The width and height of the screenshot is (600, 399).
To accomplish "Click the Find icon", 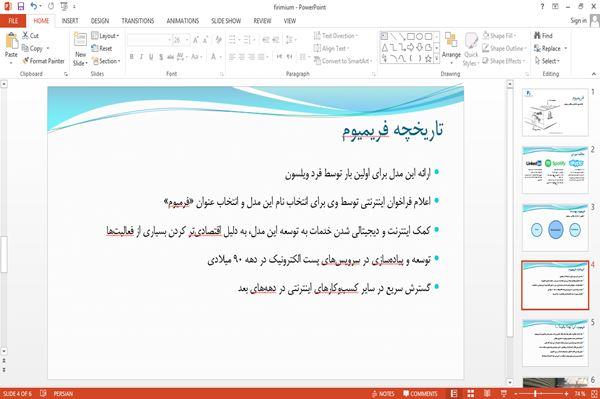I will pos(543,36).
